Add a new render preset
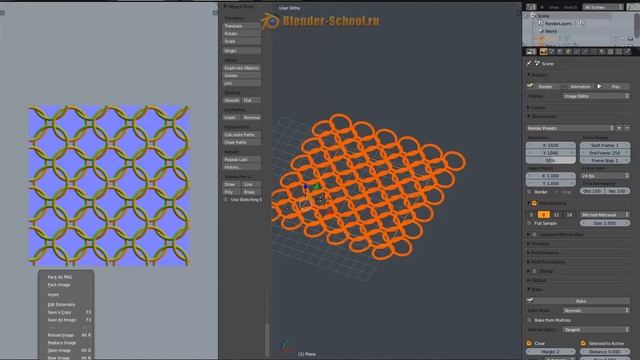Viewport: 640px width, 360px height. coord(619,128)
